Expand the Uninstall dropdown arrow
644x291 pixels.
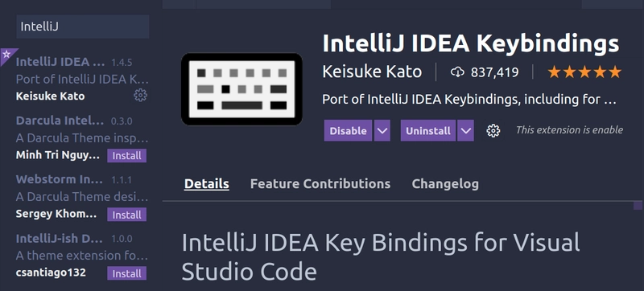[x=465, y=131]
